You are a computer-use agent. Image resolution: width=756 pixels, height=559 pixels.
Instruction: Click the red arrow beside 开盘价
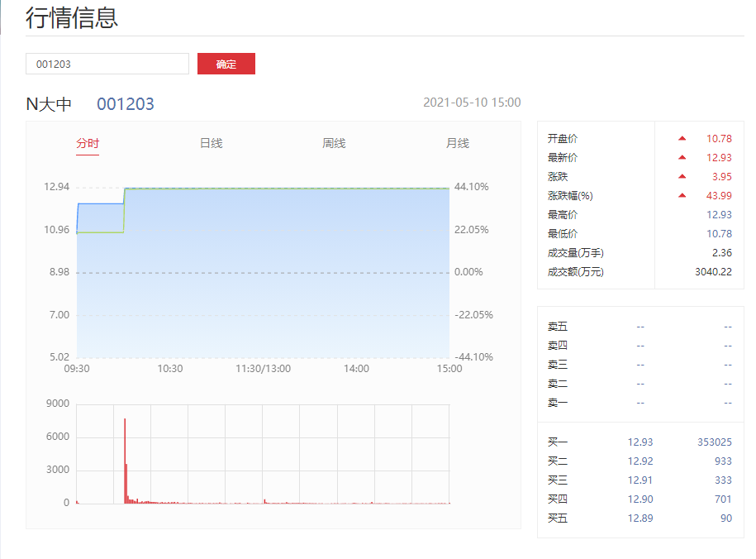click(682, 138)
